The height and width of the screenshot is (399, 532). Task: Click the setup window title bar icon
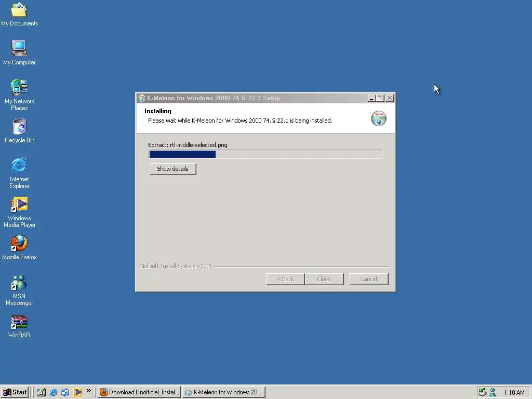point(142,98)
